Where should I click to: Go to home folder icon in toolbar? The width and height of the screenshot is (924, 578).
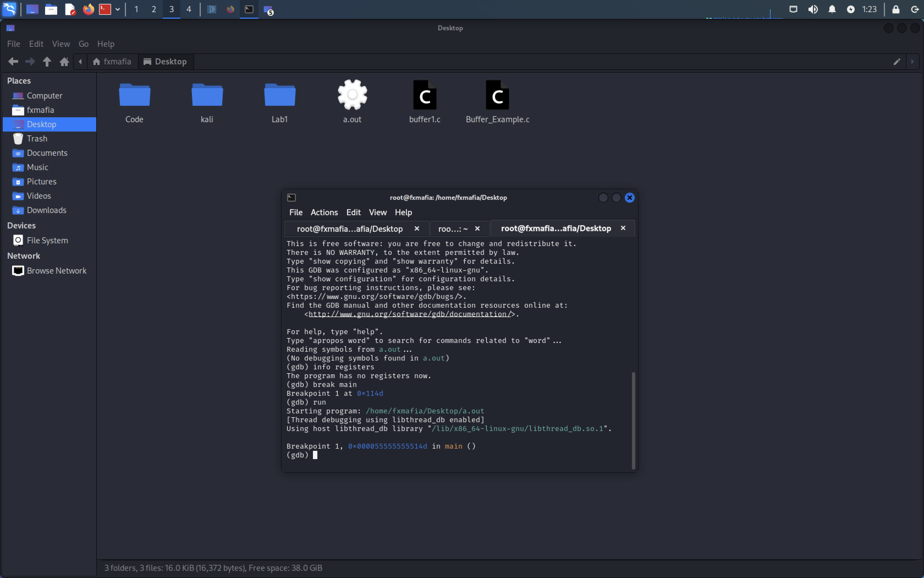pos(64,62)
